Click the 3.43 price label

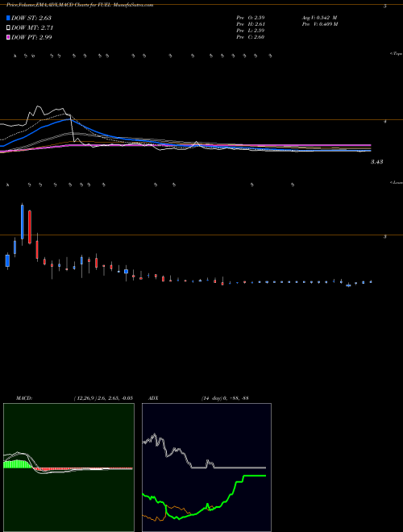[376, 162]
